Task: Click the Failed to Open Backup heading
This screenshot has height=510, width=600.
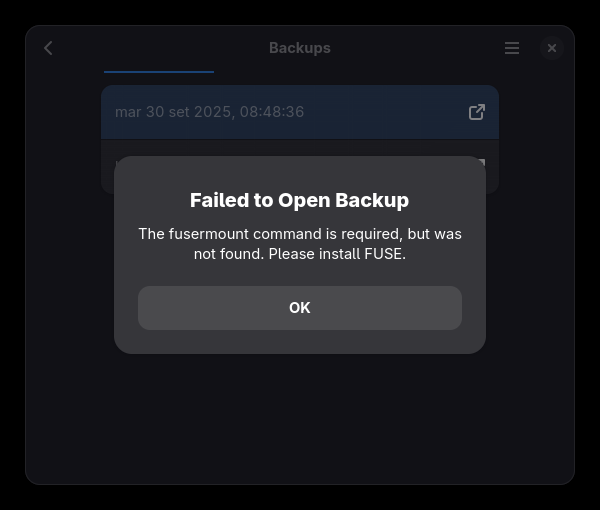Action: (x=299, y=200)
